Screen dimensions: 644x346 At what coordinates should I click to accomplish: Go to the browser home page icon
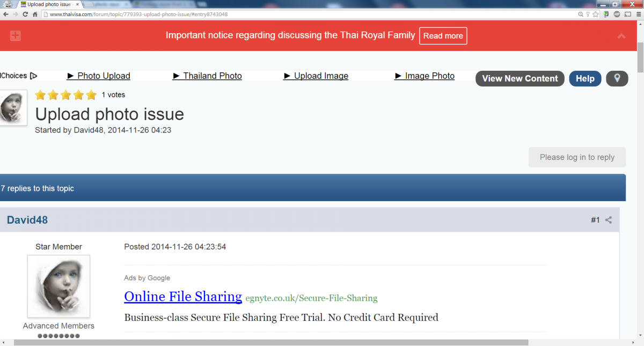[35, 14]
